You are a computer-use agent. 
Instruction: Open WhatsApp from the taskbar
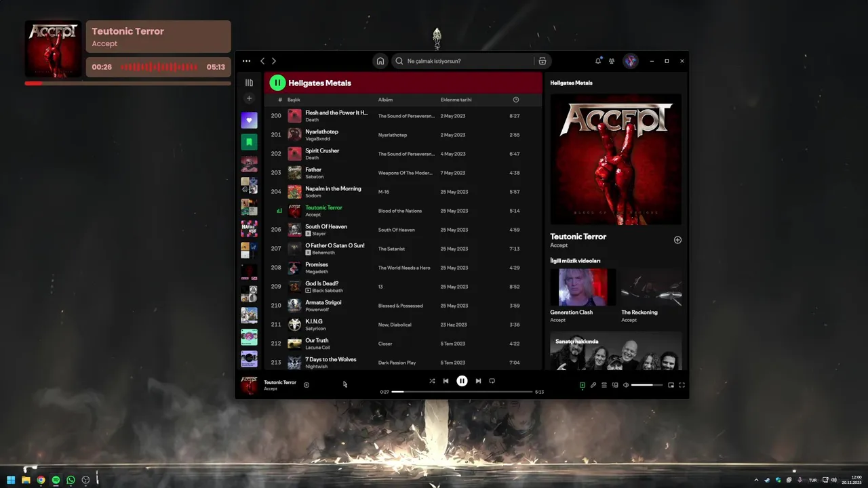pos(71,480)
